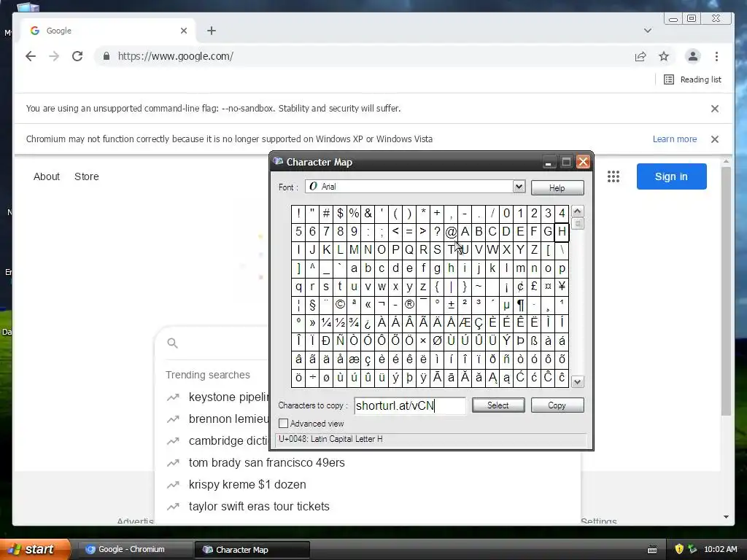Select the × multiplication character

coord(423,341)
